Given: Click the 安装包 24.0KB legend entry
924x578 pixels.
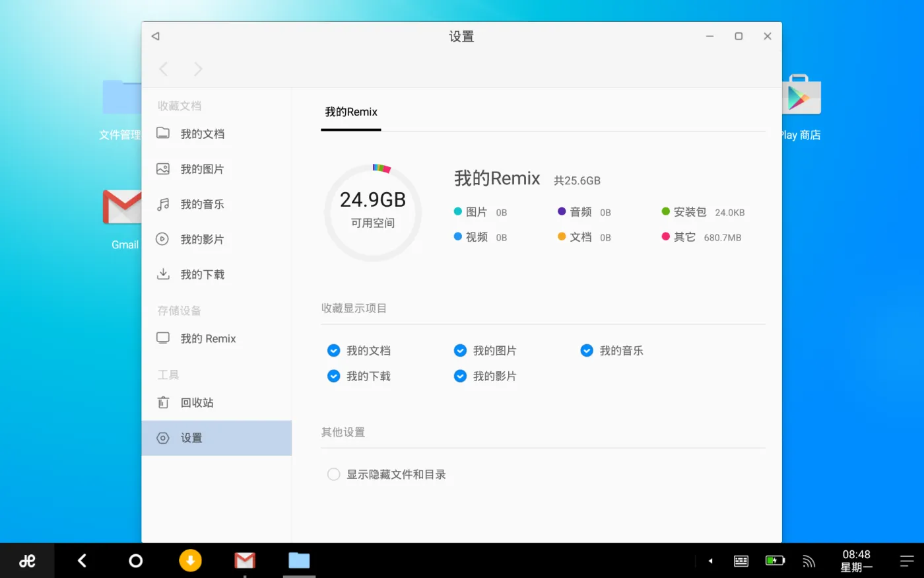Looking at the screenshot, I should pos(703,212).
